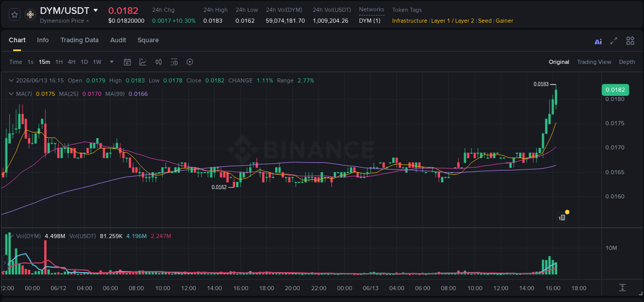Switch to the Depth chart
Viewport: 644px width, 302px height.
627,62
